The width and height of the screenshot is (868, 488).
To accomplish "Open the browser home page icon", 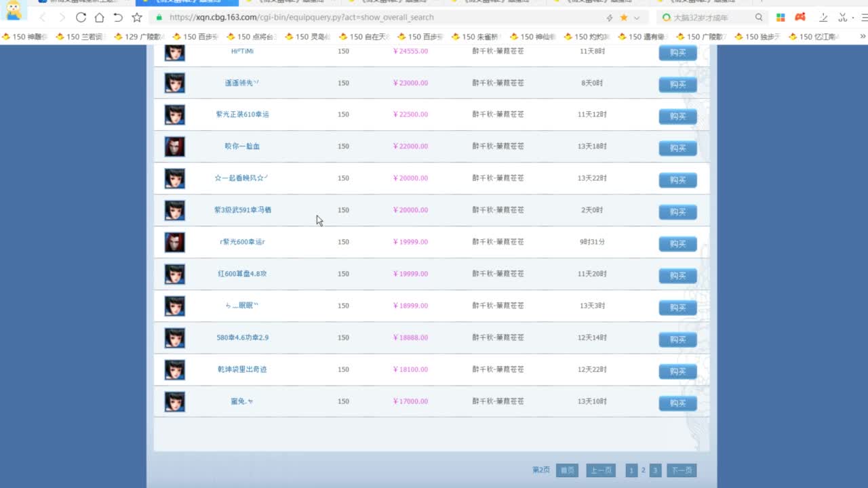I will click(99, 17).
